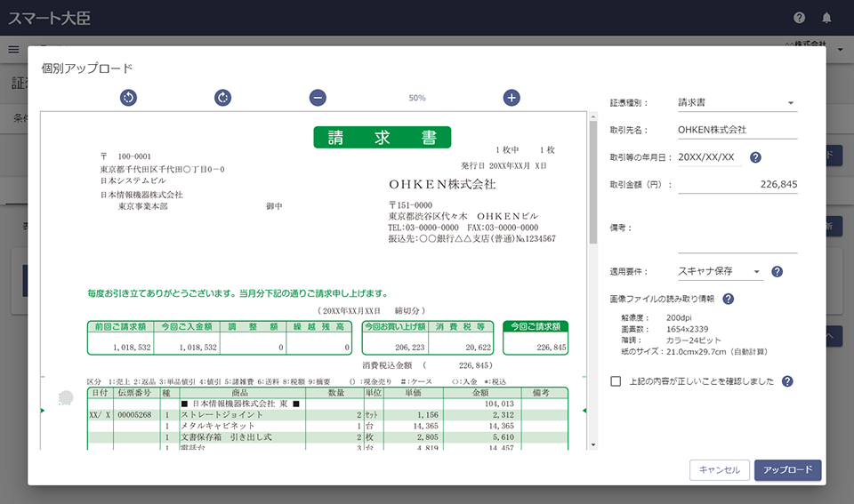This screenshot has height=504, width=854.
Task: Expand company dropdown arrow in header
Action: click(840, 50)
